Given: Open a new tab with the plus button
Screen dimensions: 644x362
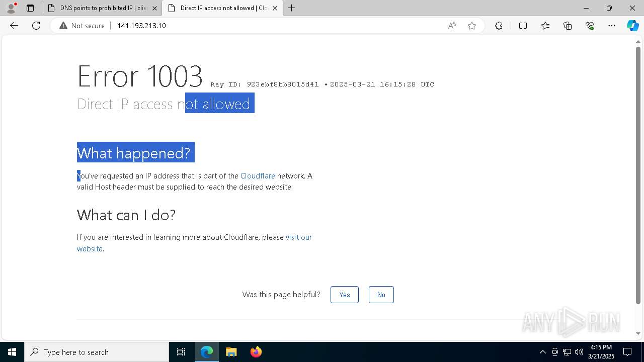Looking at the screenshot, I should [x=292, y=8].
